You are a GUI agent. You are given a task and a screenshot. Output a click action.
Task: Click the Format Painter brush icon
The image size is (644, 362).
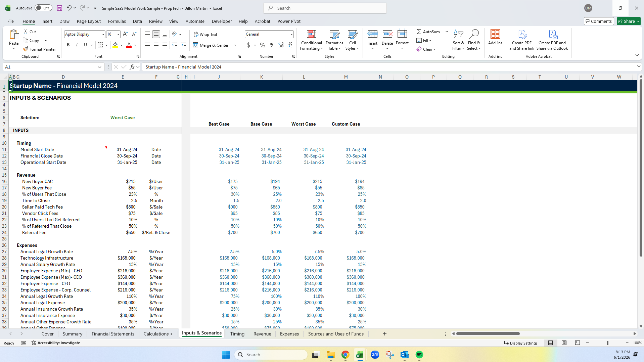(26, 49)
